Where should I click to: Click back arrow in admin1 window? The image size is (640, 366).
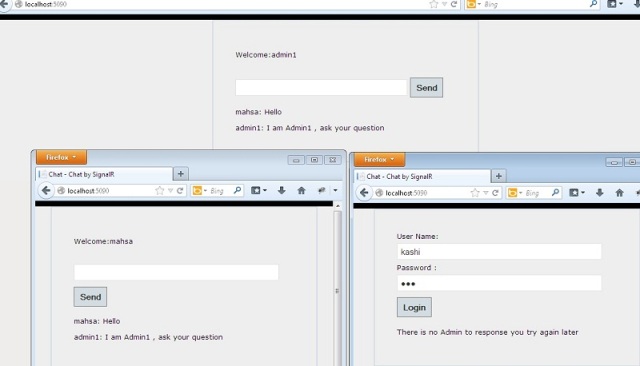click(4, 4)
